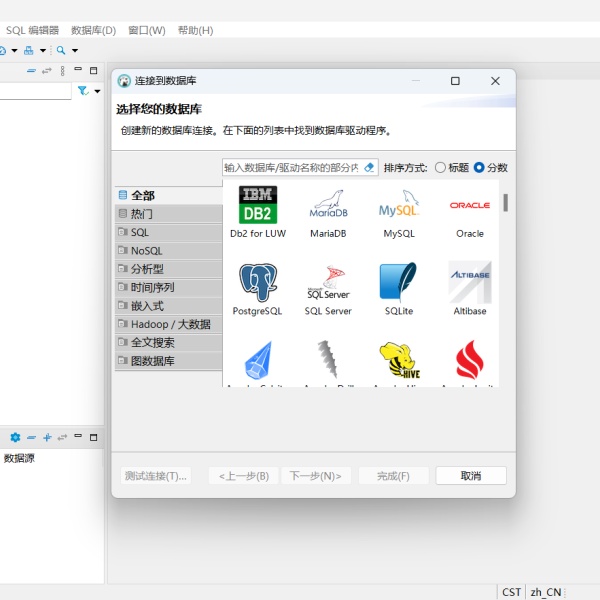600x600 pixels.
Task: Click the driver list vertical scrollbar
Action: 505,202
